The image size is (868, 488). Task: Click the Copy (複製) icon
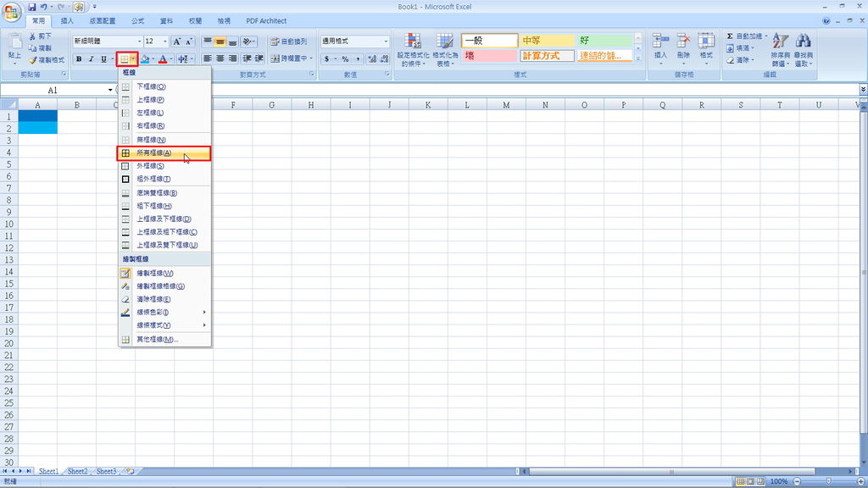point(33,48)
